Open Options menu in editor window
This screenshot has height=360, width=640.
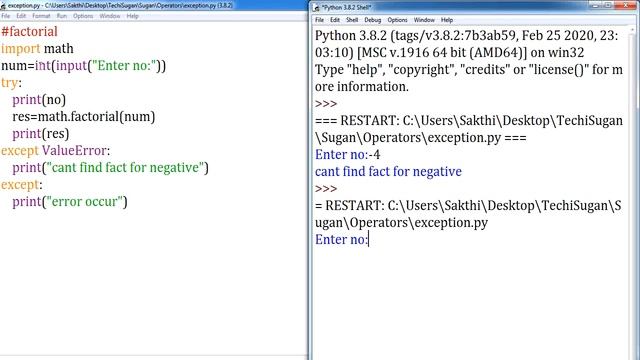pyautogui.click(x=83, y=16)
